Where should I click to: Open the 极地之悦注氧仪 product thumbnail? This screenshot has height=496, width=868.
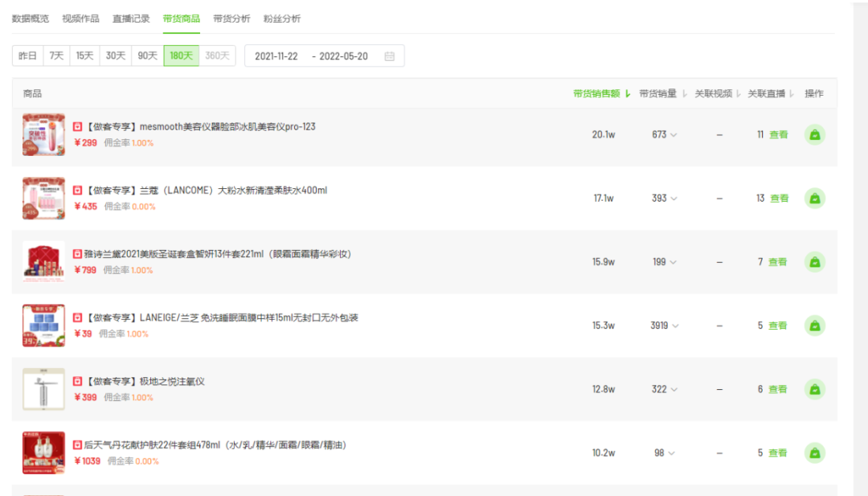click(x=43, y=389)
